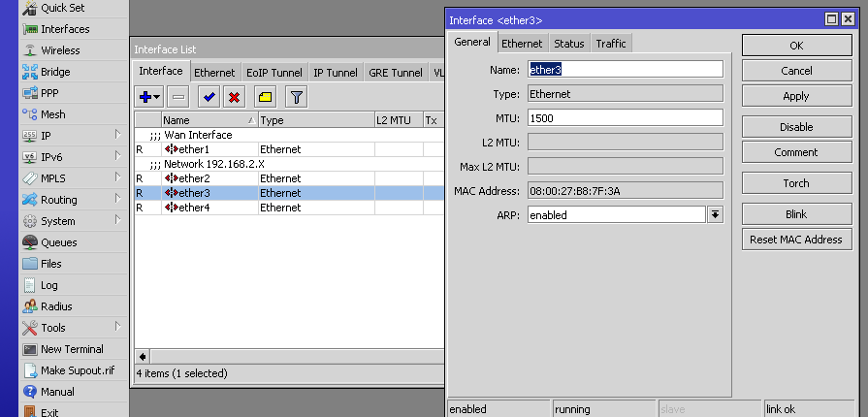The width and height of the screenshot is (868, 417).
Task: Open Radius settings
Action: 74,306
